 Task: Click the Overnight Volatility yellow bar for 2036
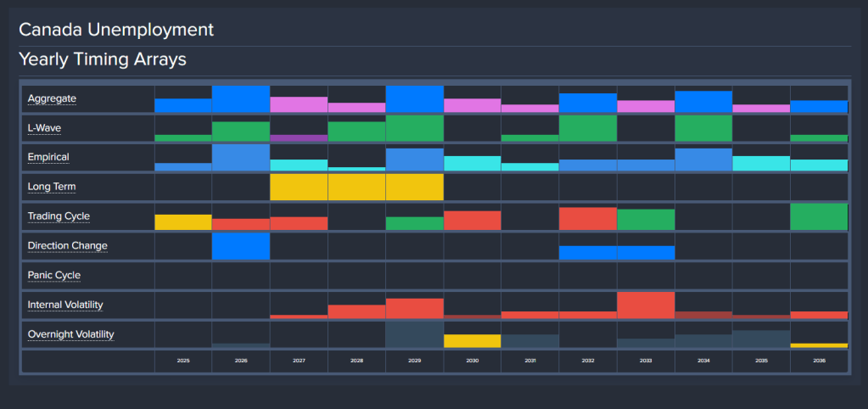[x=820, y=345]
